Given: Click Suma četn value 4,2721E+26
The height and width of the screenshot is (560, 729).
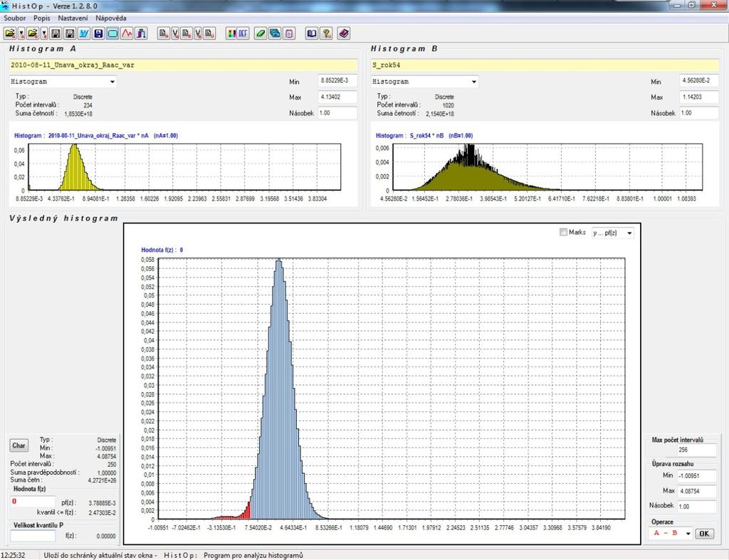Looking at the screenshot, I should 102,480.
